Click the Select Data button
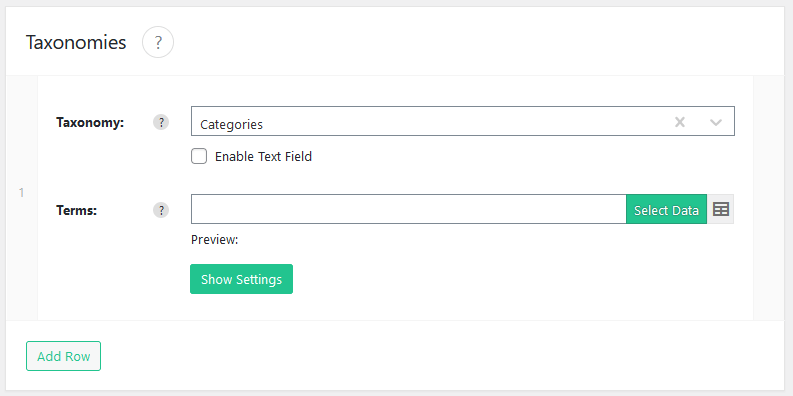 click(x=667, y=209)
